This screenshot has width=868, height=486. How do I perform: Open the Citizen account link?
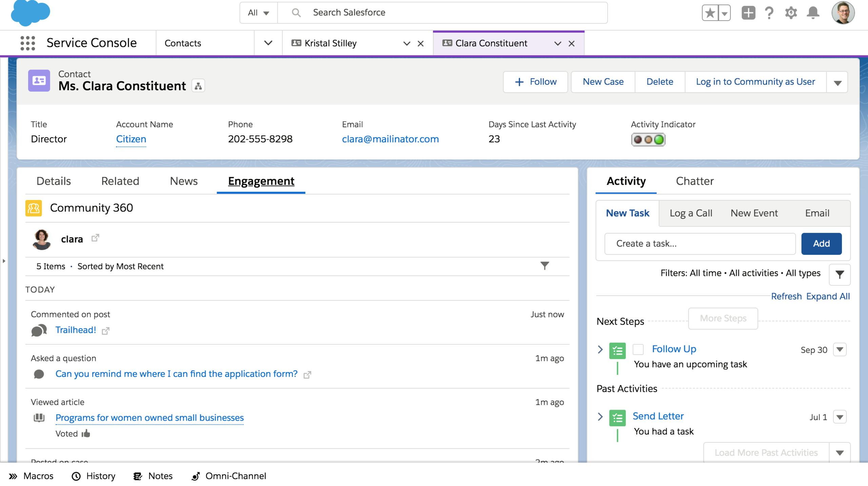click(x=131, y=139)
